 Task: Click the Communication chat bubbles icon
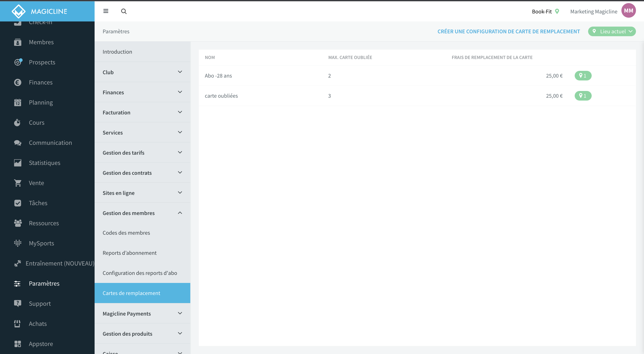click(x=17, y=143)
